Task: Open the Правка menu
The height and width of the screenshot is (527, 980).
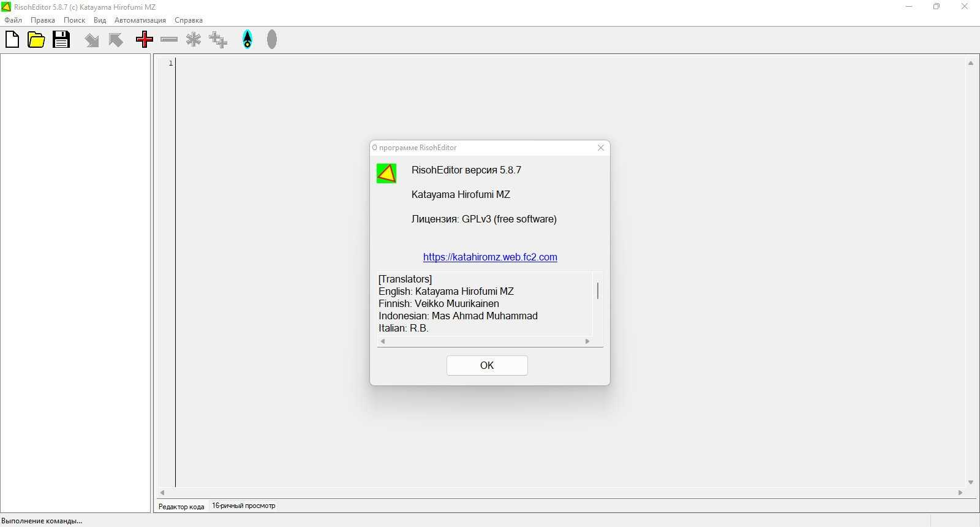Action: 43,20
